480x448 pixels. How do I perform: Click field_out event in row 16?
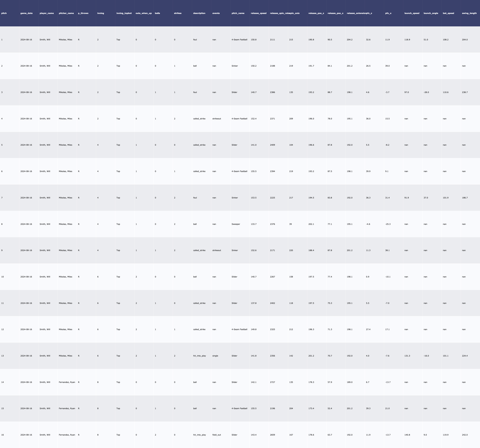(x=217, y=435)
